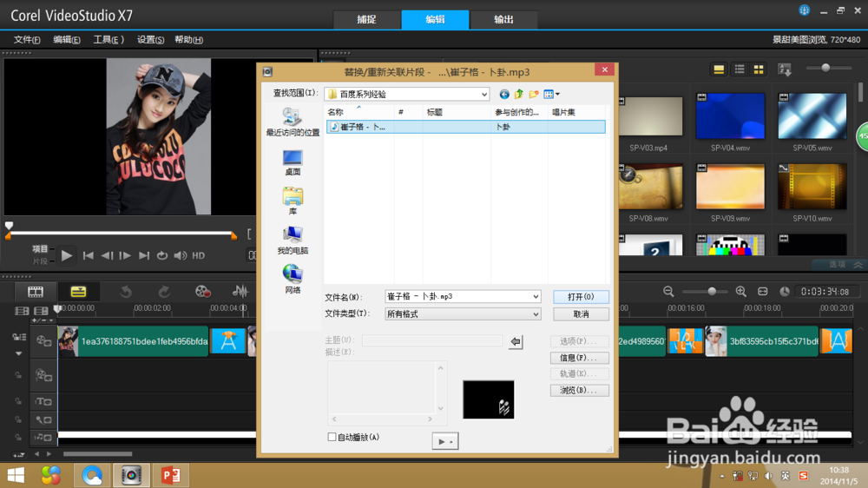Sort by 参与创作的 column header
Viewport: 868px width, 488px height.
coord(520,112)
